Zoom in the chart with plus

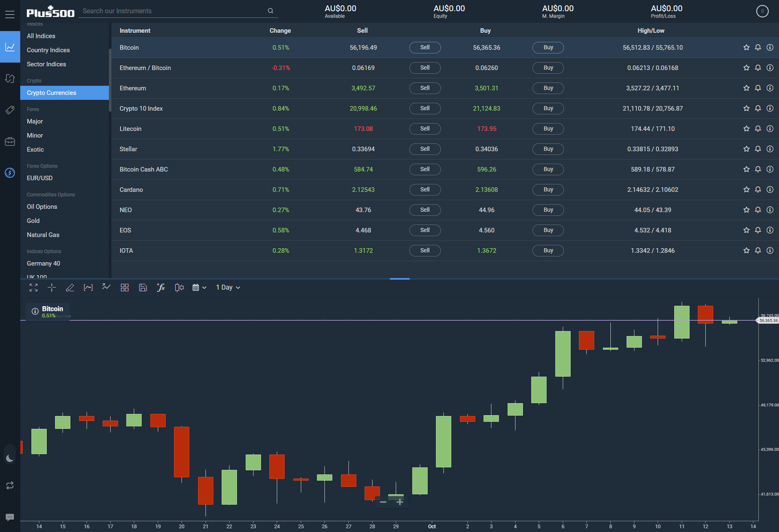point(400,502)
